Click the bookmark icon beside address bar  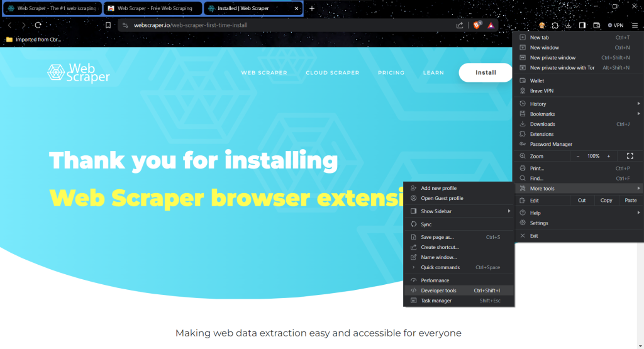tap(108, 25)
